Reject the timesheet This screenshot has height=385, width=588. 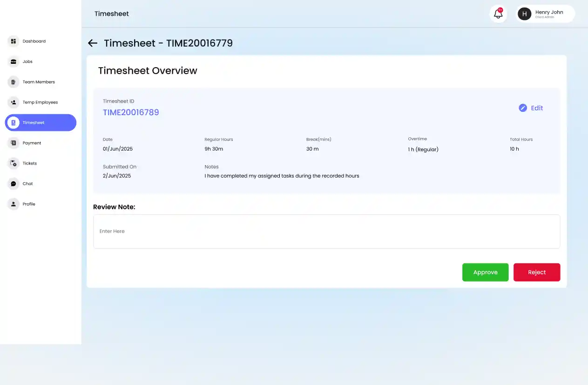(x=537, y=272)
